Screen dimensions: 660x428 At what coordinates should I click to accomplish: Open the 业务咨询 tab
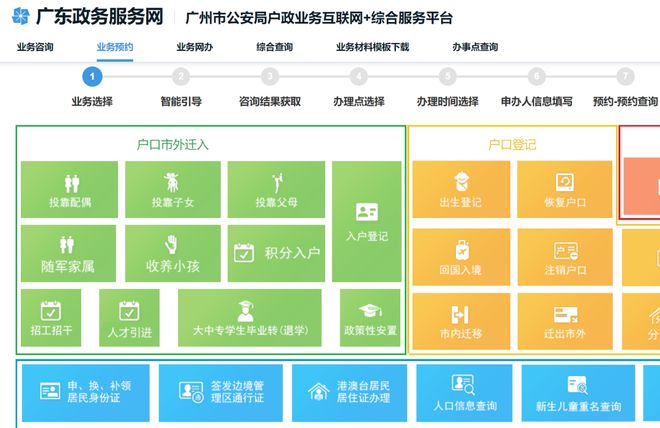tap(35, 47)
